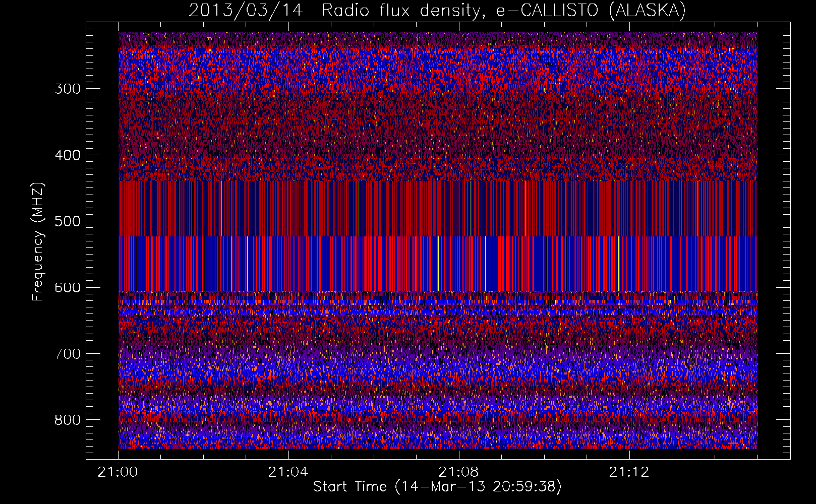Click the '500' frequency tick label
The width and height of the screenshot is (816, 504).
[x=68, y=221]
